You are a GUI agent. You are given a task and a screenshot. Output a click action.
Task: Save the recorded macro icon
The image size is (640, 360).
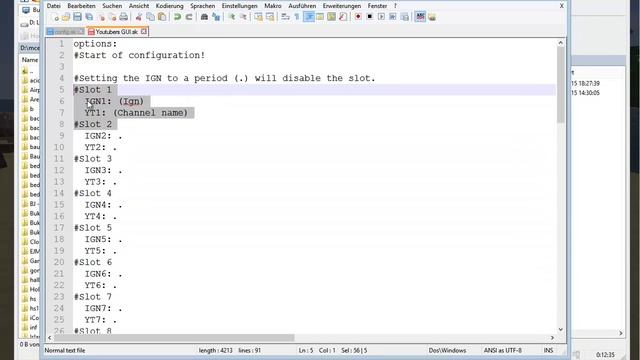[404, 17]
